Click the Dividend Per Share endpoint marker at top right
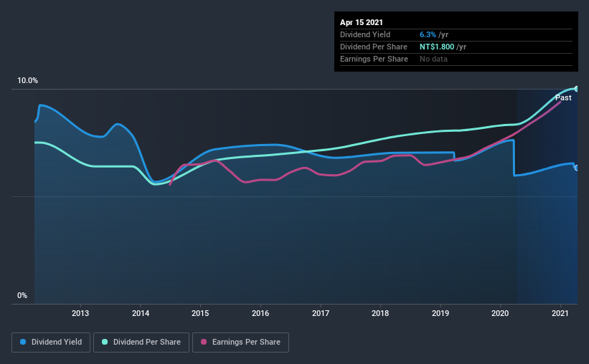Viewport: 589px width, 364px height. (x=576, y=89)
